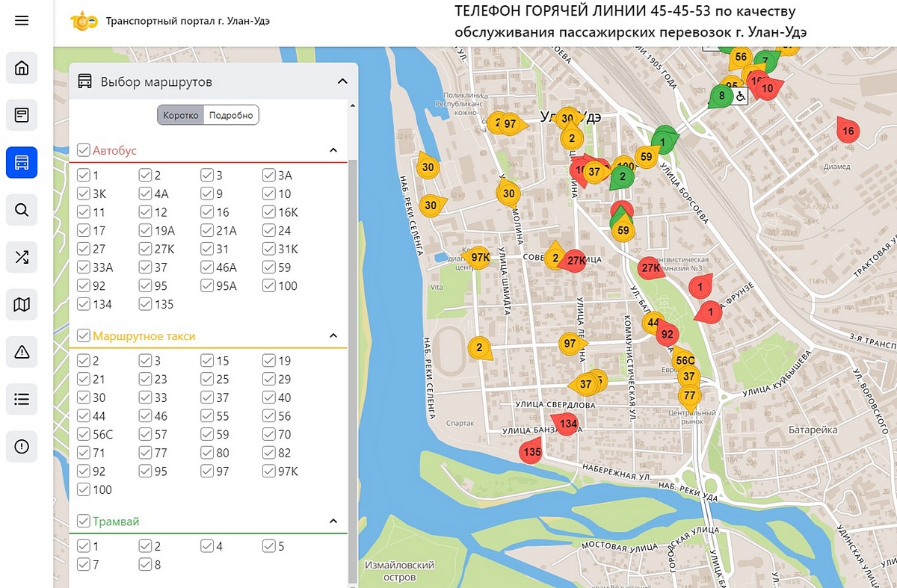Uncheck bus route 46A
This screenshot has height=588, width=897.
coord(206,267)
